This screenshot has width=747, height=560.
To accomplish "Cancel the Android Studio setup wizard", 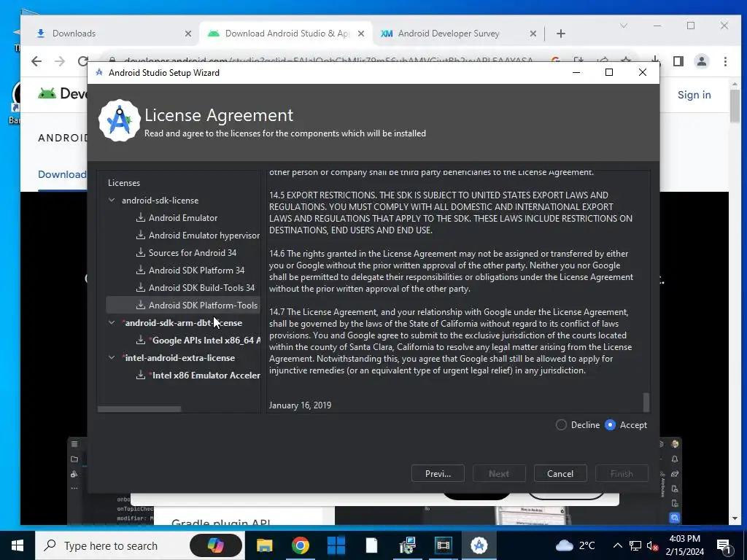I will 560,474.
